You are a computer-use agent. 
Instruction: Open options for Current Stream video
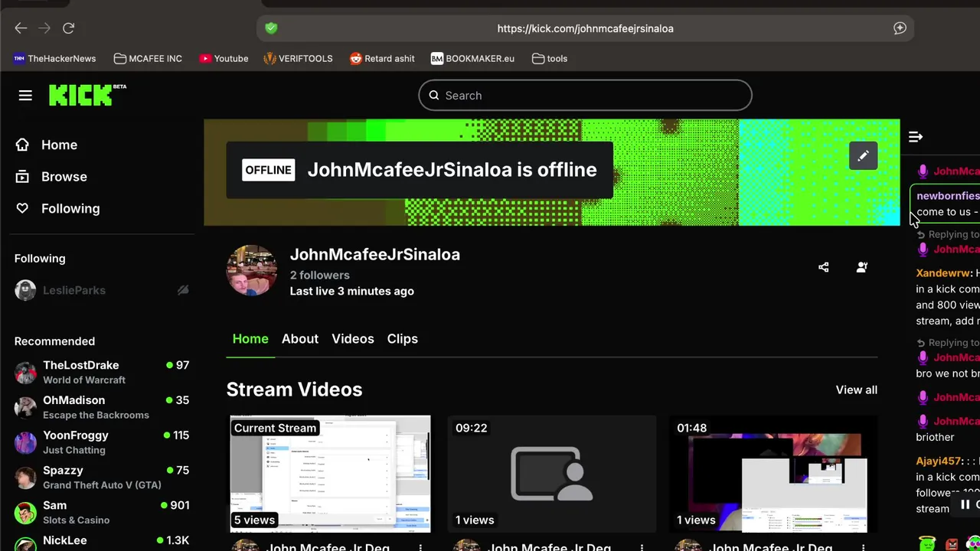(420, 547)
